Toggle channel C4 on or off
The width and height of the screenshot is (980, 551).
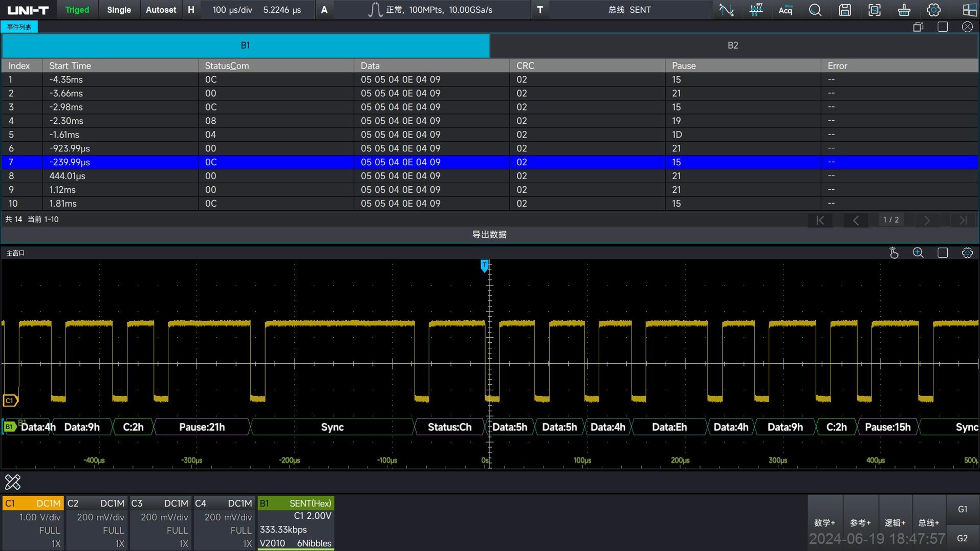click(225, 503)
